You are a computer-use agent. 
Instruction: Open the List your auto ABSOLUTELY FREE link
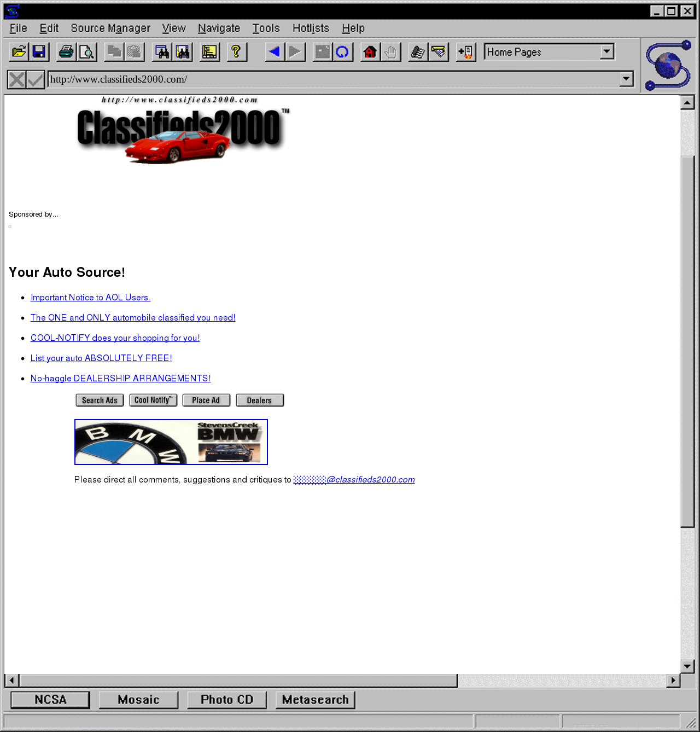pyautogui.click(x=101, y=358)
